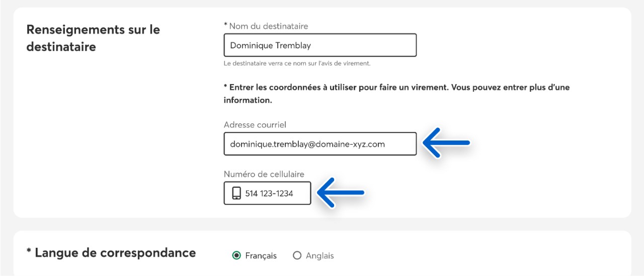Image resolution: width=644 pixels, height=276 pixels.
Task: Select the Français radio button
Action: (x=236, y=256)
